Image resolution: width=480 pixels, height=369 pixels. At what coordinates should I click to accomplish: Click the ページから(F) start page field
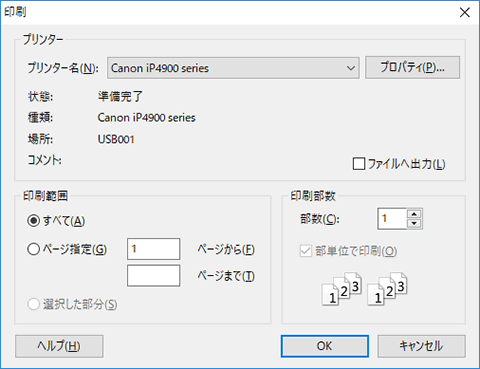(x=153, y=249)
